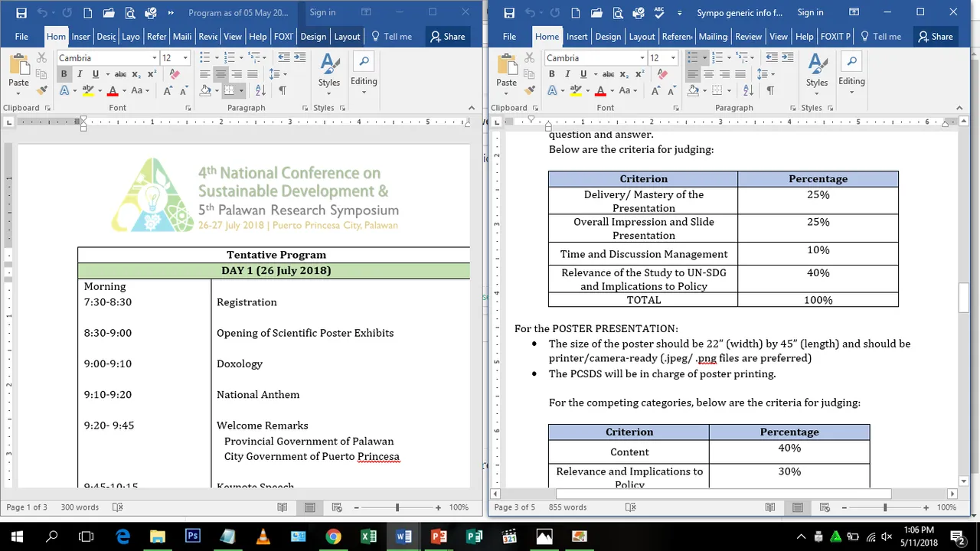Toggle Strikethrough in the left Word window
Image resolution: width=980 pixels, height=551 pixels.
pos(120,74)
